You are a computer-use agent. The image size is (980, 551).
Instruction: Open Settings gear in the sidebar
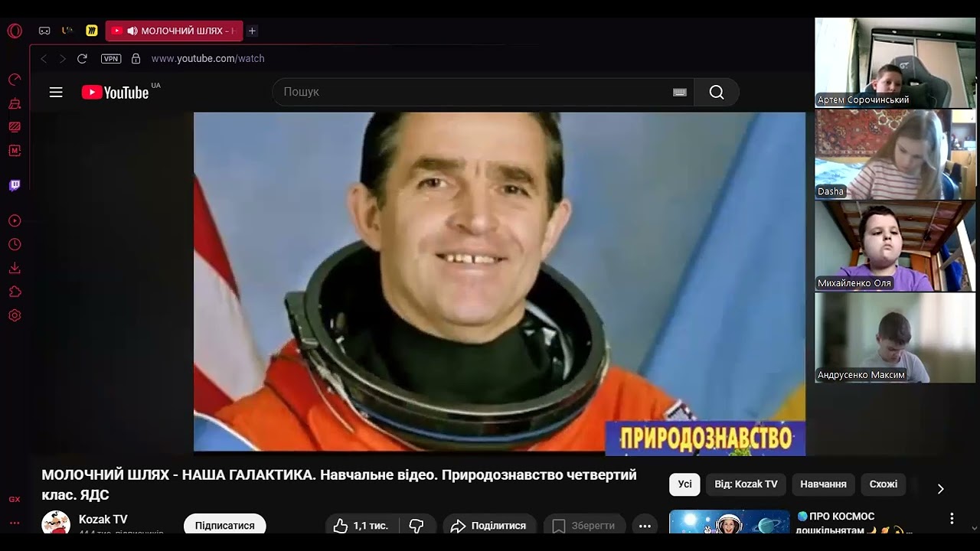pos(15,315)
